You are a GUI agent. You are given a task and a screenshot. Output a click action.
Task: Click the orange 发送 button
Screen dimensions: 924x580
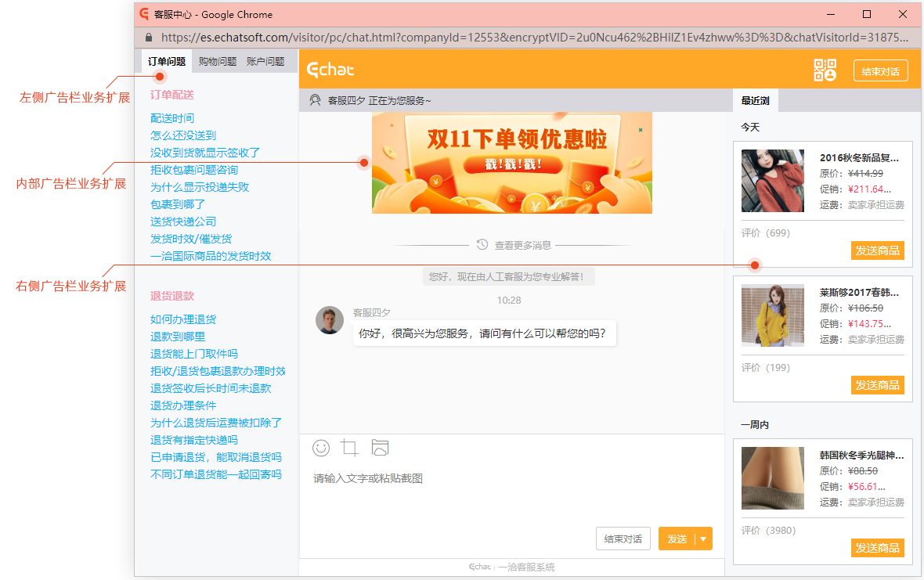tap(677, 539)
